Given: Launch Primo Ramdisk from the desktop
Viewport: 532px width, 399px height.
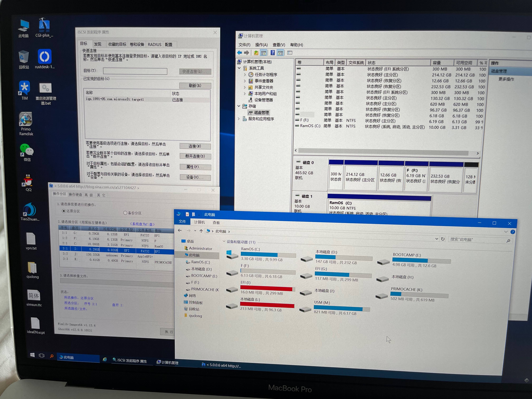Looking at the screenshot, I should tap(26, 124).
